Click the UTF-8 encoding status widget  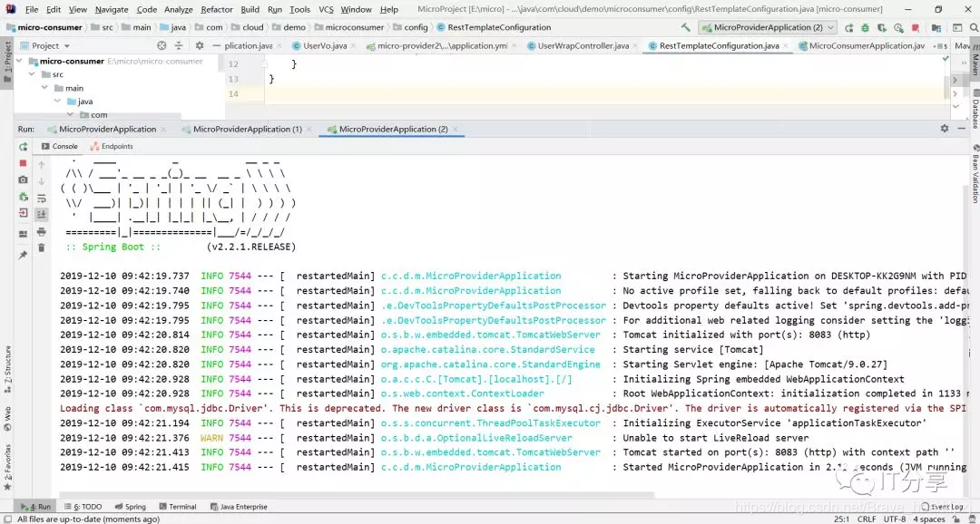click(x=895, y=519)
